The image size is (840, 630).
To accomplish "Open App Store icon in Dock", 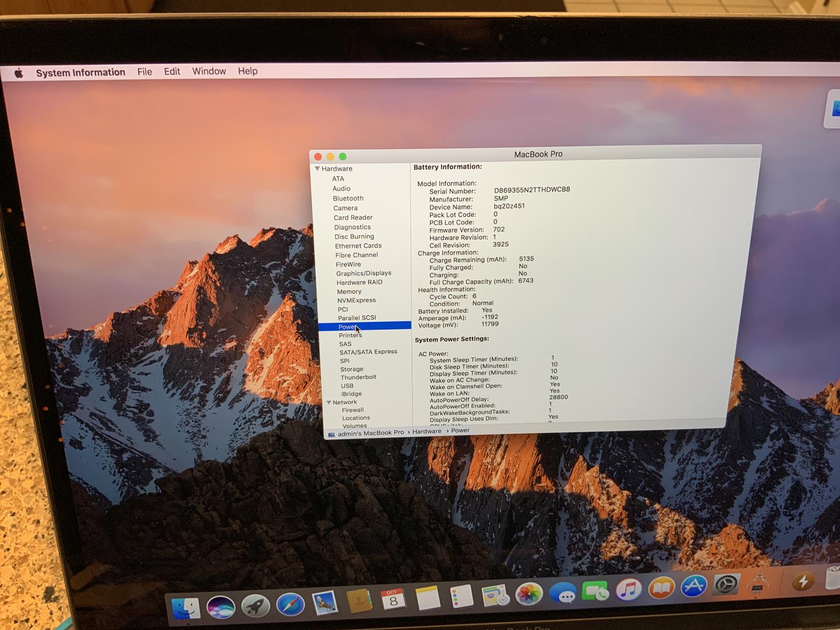I will click(694, 586).
